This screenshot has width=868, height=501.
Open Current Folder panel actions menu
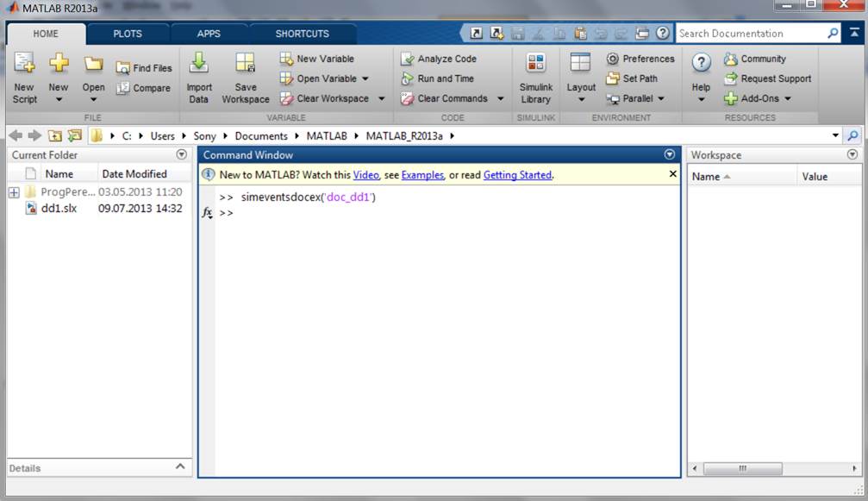coord(182,154)
